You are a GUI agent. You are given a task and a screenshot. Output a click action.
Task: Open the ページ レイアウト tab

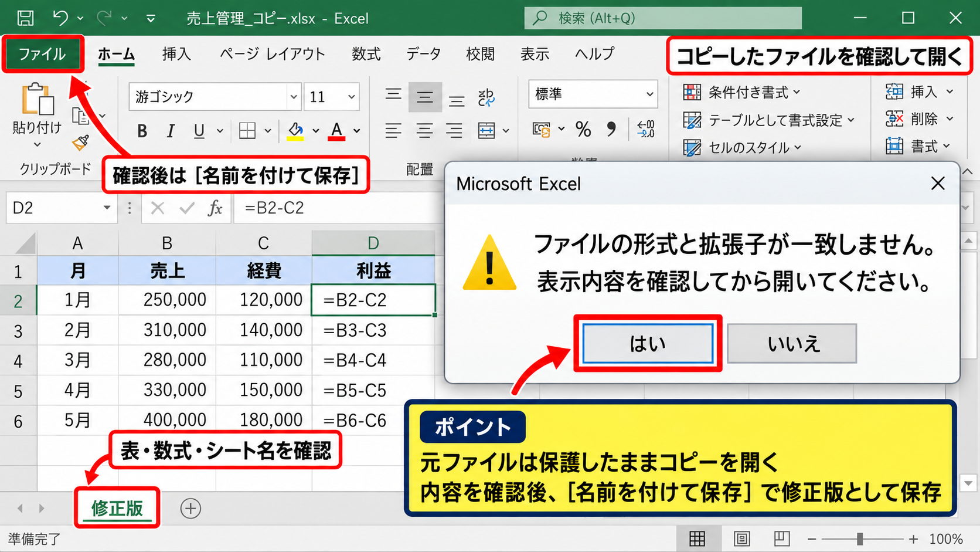pyautogui.click(x=273, y=54)
